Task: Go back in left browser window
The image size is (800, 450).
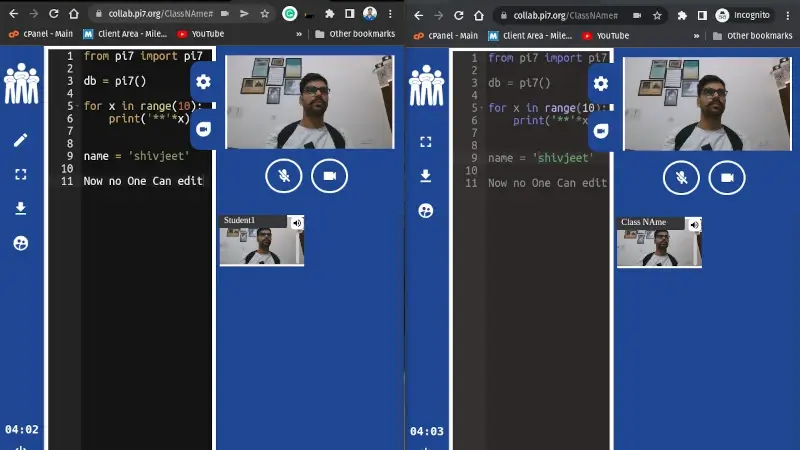Action: [13, 14]
